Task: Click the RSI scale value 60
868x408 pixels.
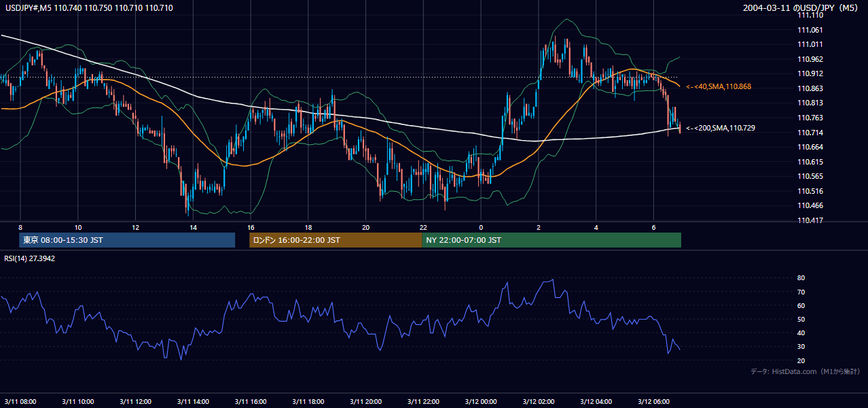Action: click(x=801, y=305)
